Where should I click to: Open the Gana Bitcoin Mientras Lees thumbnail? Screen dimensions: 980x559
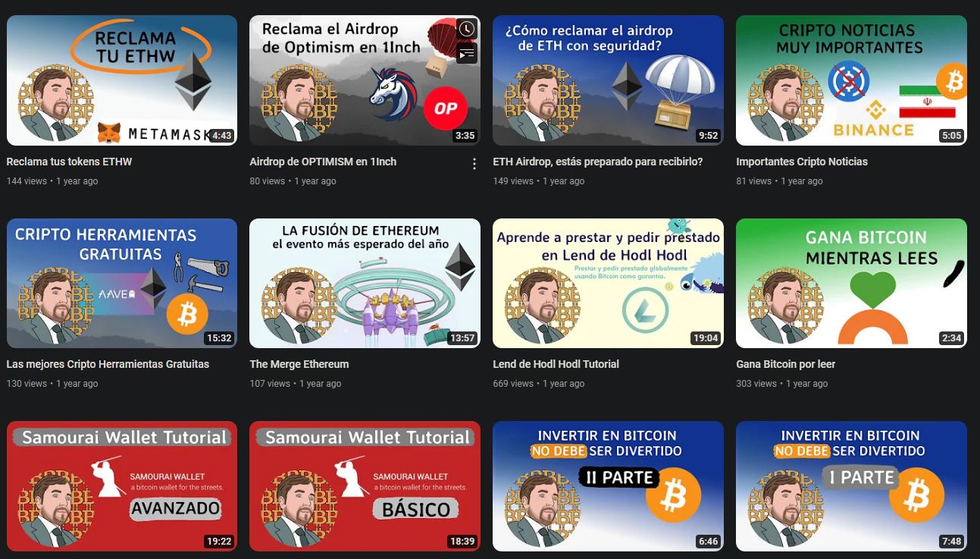[x=851, y=283]
